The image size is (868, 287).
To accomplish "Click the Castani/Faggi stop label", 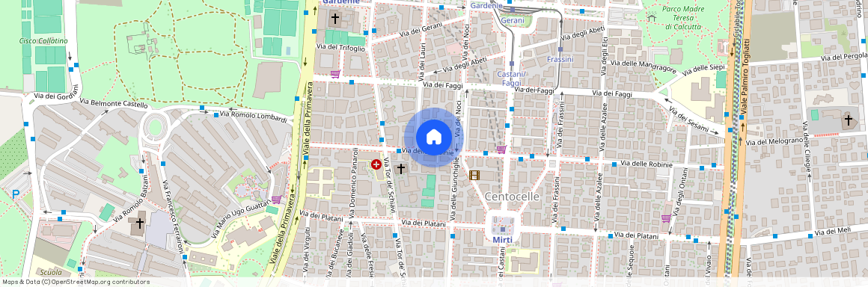I will pyautogui.click(x=511, y=78).
